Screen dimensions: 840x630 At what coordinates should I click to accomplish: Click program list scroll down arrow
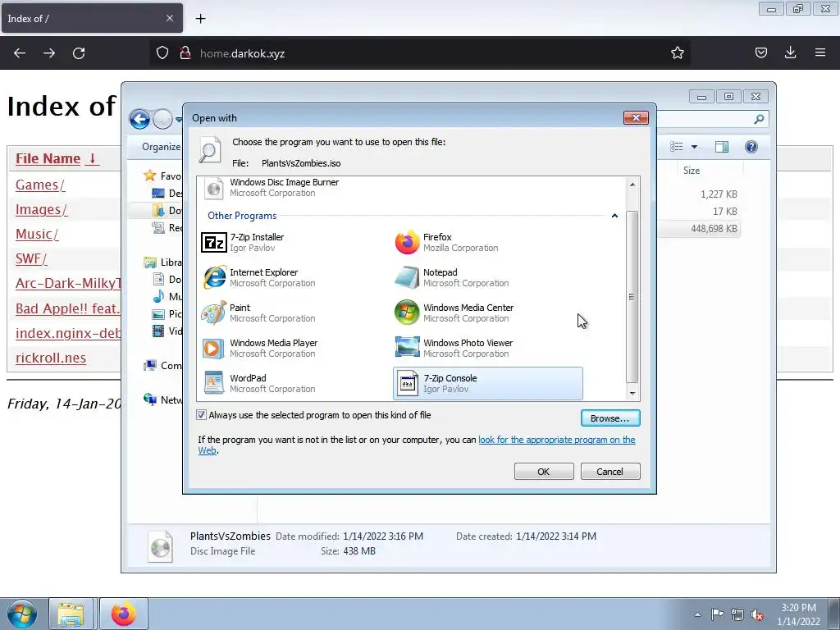pos(632,393)
